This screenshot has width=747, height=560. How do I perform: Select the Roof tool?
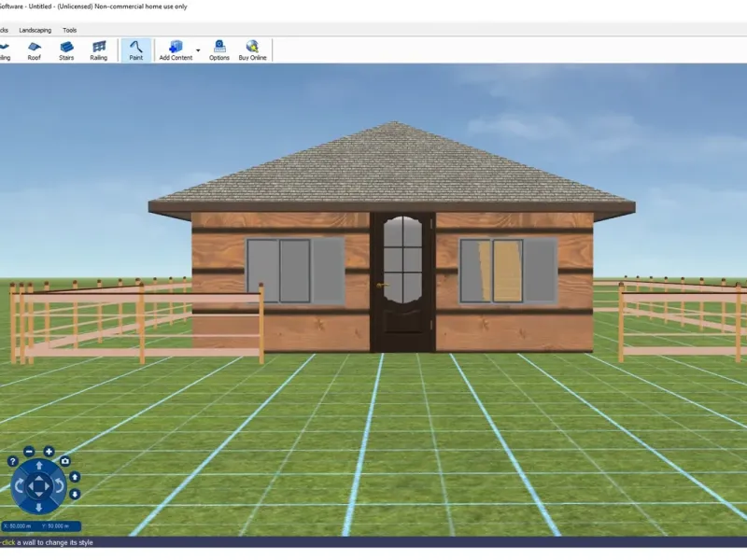point(34,50)
